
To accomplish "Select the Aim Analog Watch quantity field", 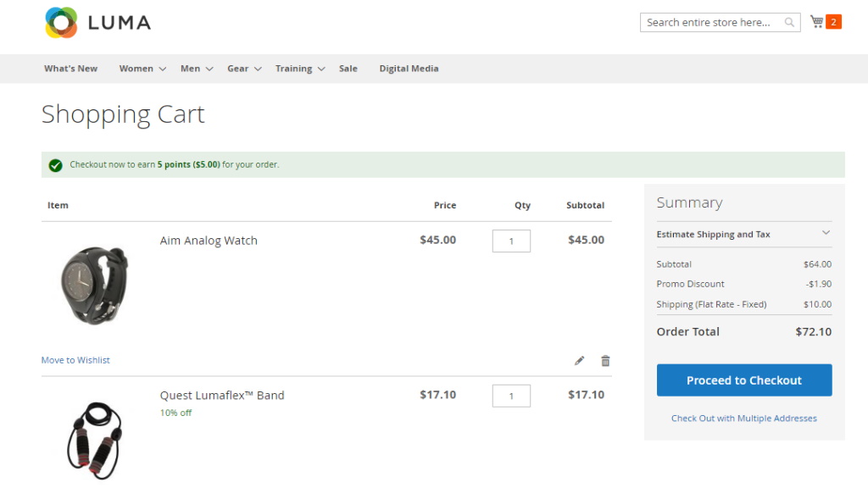I will coord(511,241).
